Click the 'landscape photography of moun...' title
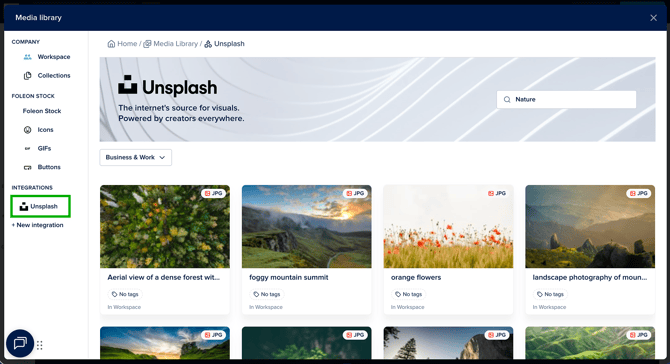Image resolution: width=670 pixels, height=364 pixels. (x=590, y=277)
